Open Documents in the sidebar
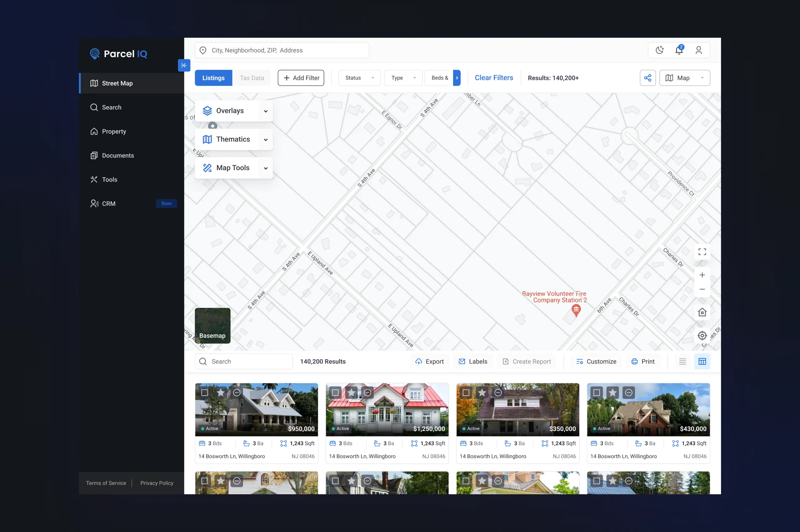800x532 pixels. coord(118,155)
